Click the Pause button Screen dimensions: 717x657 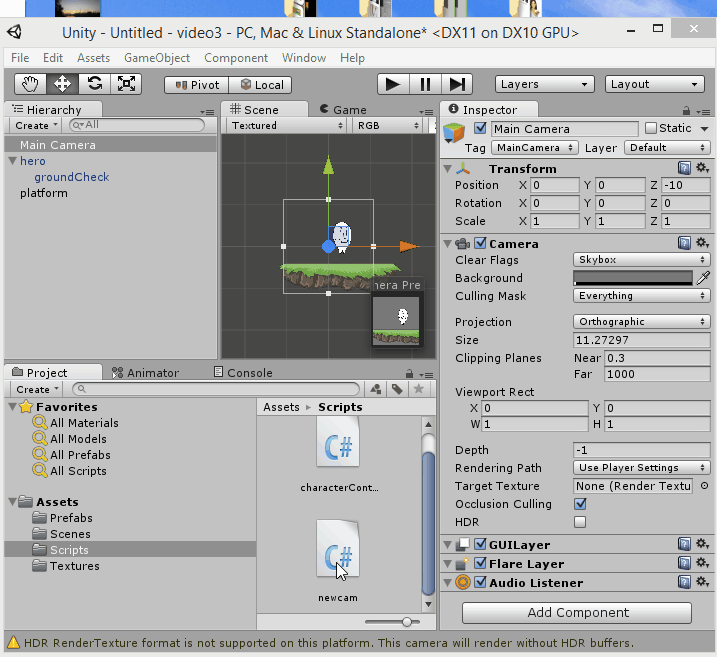[x=425, y=85]
